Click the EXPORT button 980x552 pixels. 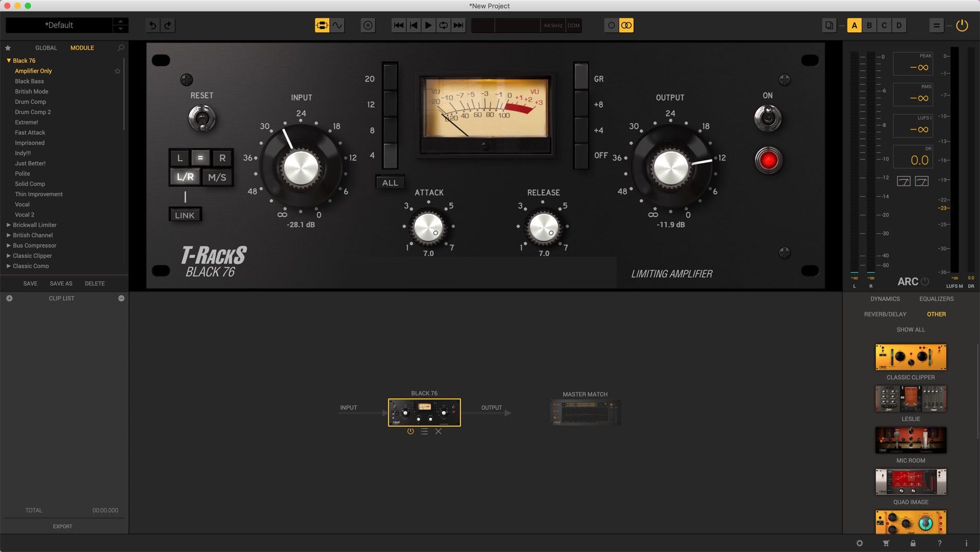(x=63, y=526)
